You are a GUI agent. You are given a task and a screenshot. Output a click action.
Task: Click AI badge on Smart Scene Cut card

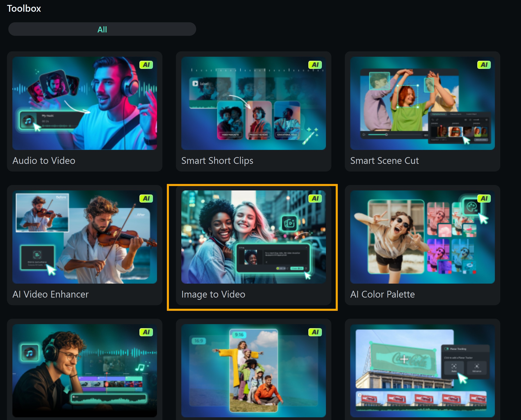[x=484, y=65]
